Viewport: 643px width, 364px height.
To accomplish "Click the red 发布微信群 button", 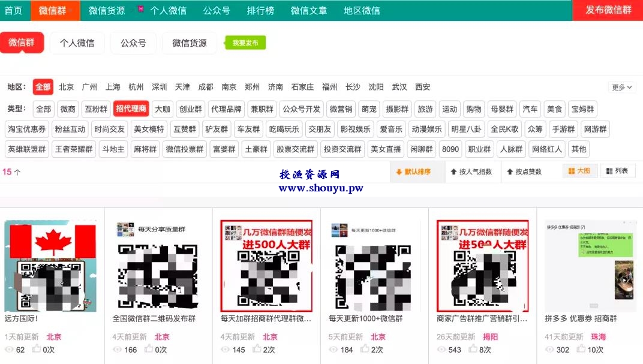I will pyautogui.click(x=608, y=10).
